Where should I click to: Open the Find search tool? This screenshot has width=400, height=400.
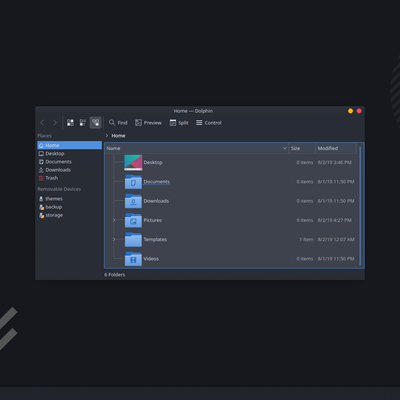(118, 123)
